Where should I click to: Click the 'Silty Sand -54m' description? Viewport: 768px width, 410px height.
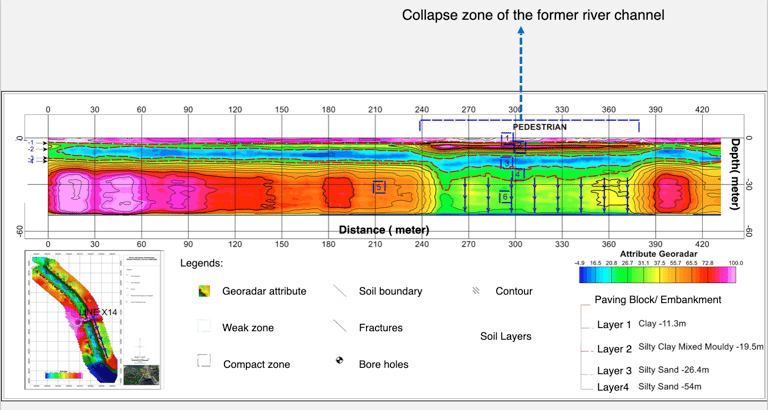tap(670, 386)
